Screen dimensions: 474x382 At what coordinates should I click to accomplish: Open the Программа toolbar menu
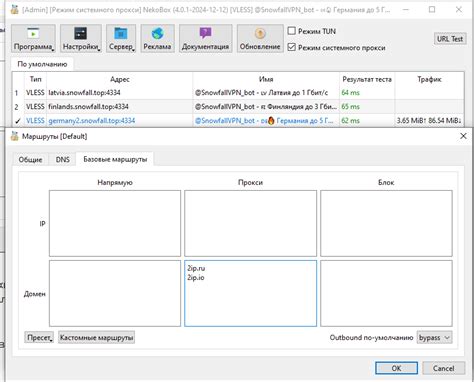pyautogui.click(x=33, y=38)
